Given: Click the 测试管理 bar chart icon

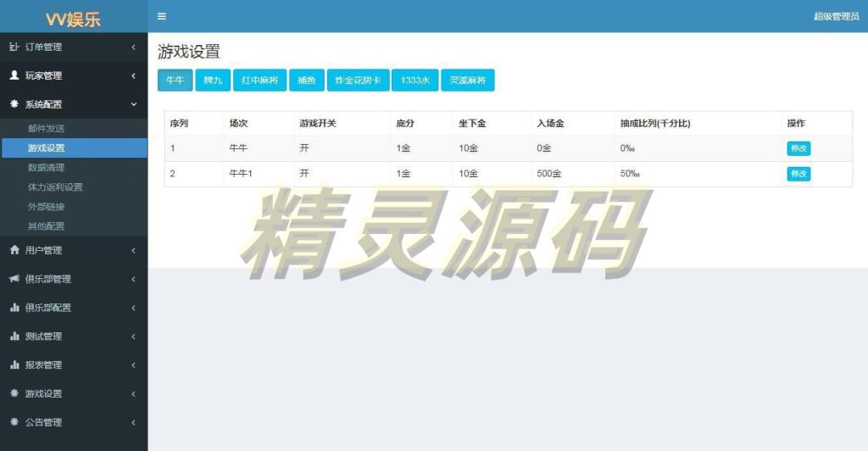Looking at the screenshot, I should click(14, 337).
